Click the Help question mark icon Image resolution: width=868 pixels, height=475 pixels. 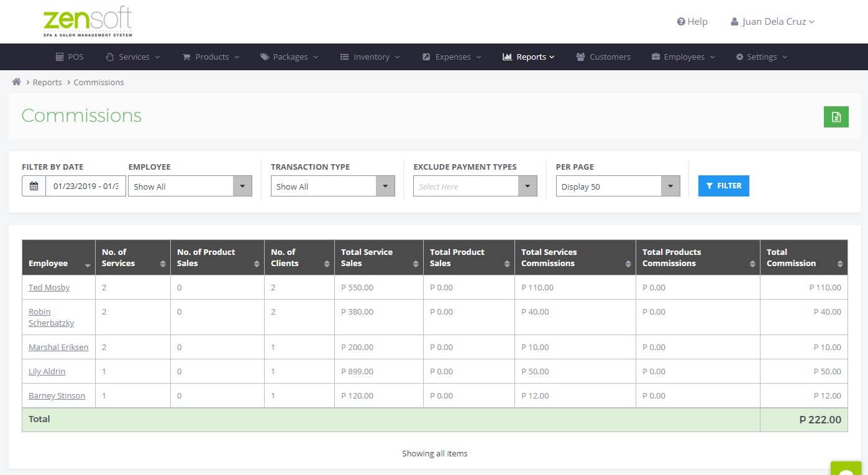click(x=681, y=22)
